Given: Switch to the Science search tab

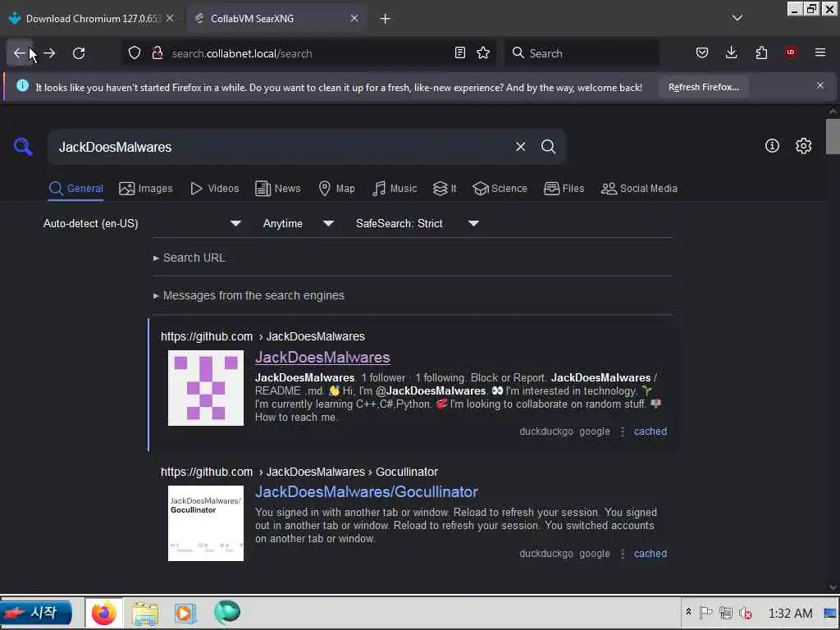Looking at the screenshot, I should (500, 189).
